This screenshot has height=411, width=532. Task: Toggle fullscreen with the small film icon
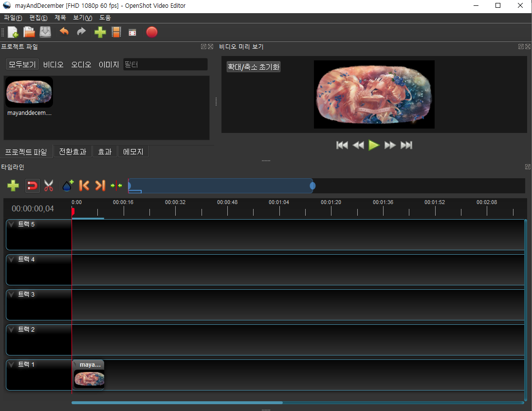pos(132,33)
